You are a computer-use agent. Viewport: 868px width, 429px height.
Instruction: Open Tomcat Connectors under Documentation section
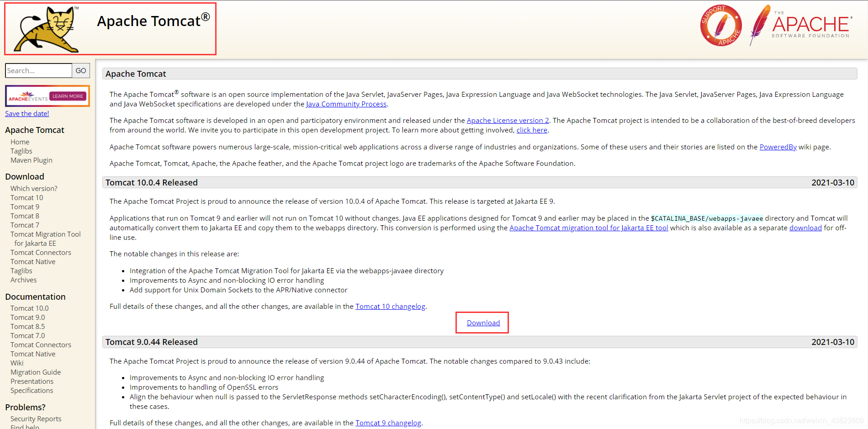click(41, 345)
